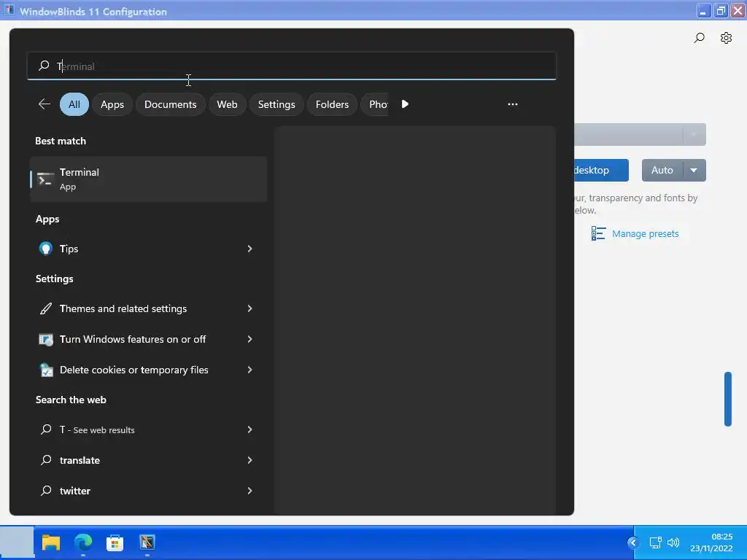Click the blue desktop button in WindowBlinds

click(x=601, y=170)
